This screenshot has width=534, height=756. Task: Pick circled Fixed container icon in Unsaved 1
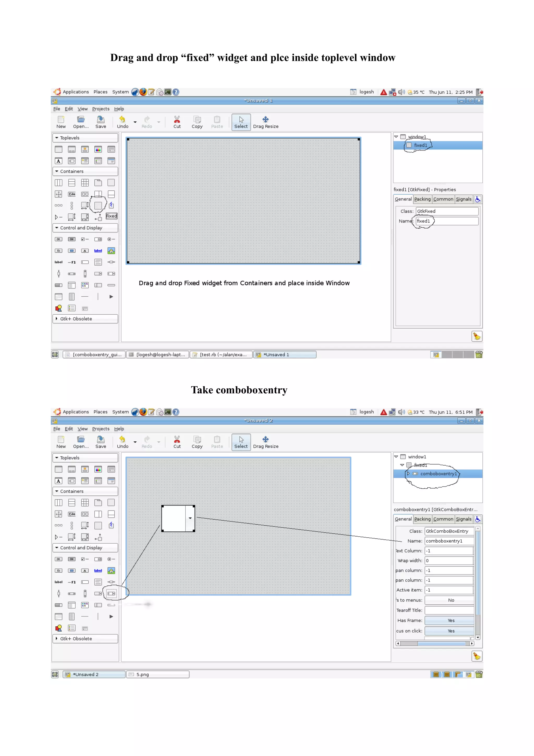point(98,206)
